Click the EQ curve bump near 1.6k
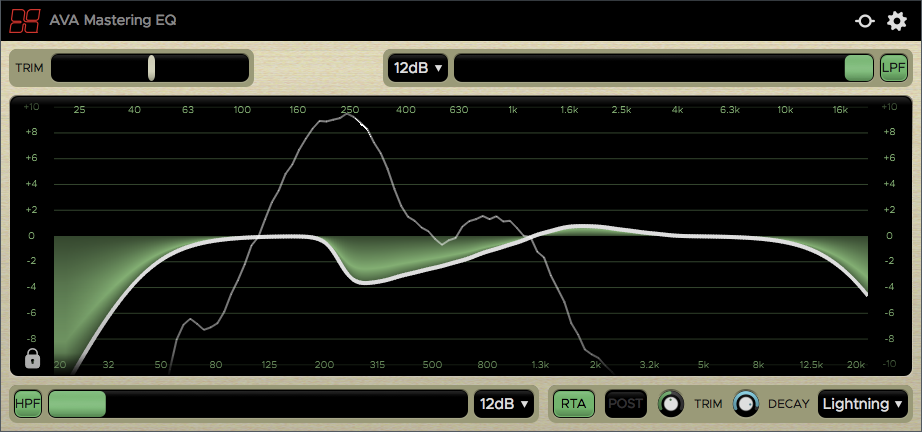This screenshot has height=432, width=922. coord(582,226)
